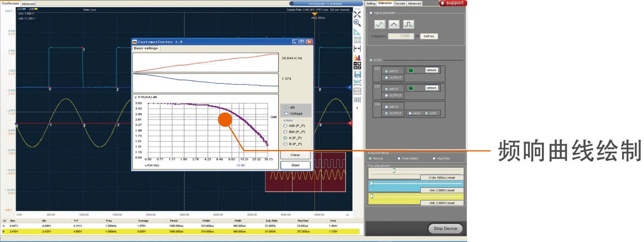Select the triangle wave signal icon

(x=394, y=24)
